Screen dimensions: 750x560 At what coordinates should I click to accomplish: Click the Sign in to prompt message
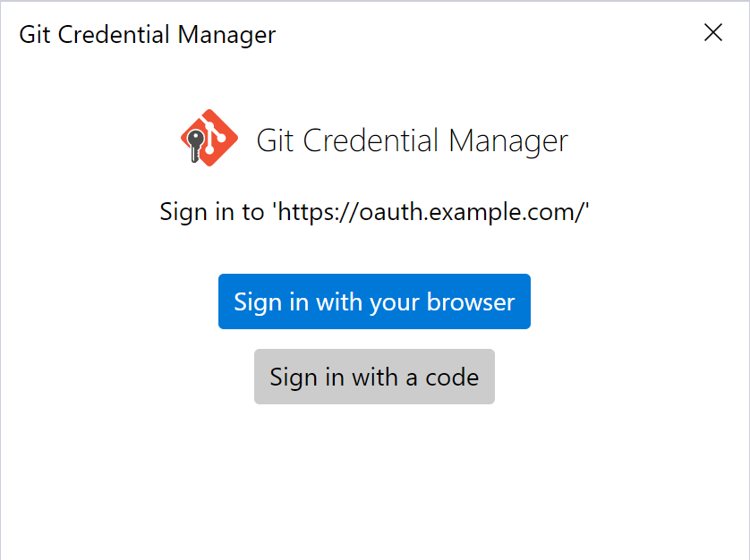pos(375,212)
